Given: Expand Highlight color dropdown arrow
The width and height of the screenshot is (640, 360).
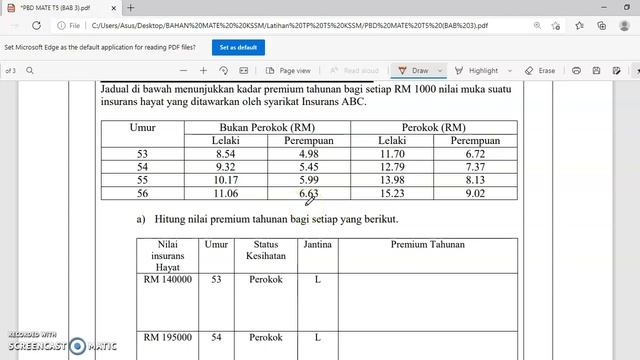Looking at the screenshot, I should tap(510, 71).
